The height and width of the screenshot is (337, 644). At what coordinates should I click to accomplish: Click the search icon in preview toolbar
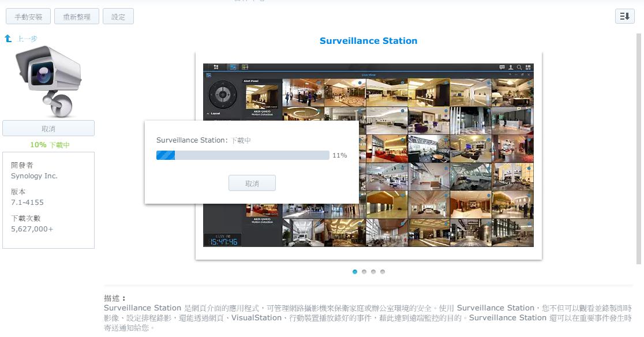click(x=519, y=68)
